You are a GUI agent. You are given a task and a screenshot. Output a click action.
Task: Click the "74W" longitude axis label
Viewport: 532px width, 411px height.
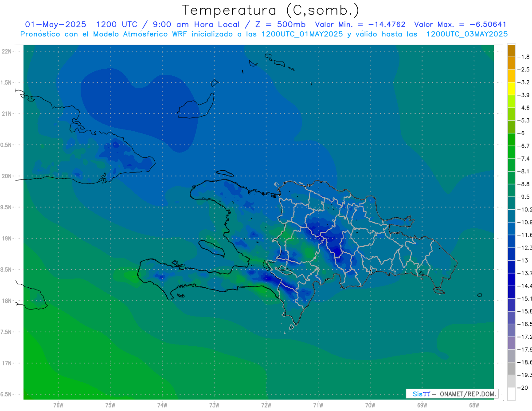(162, 405)
